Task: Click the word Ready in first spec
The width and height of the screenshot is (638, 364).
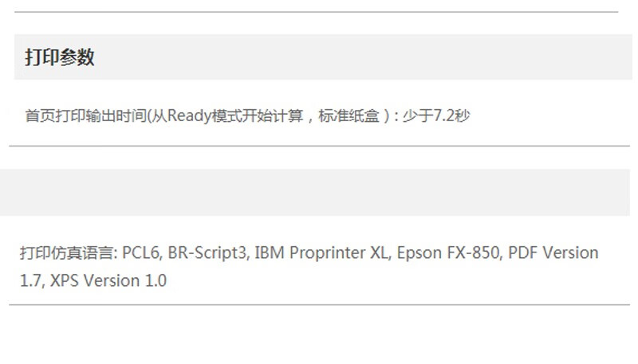Action: (190, 115)
